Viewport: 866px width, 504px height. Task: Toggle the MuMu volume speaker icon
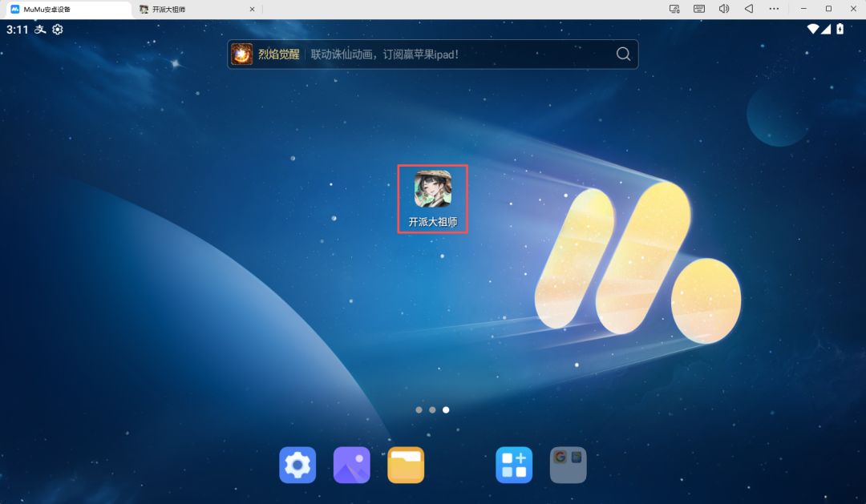tap(723, 9)
